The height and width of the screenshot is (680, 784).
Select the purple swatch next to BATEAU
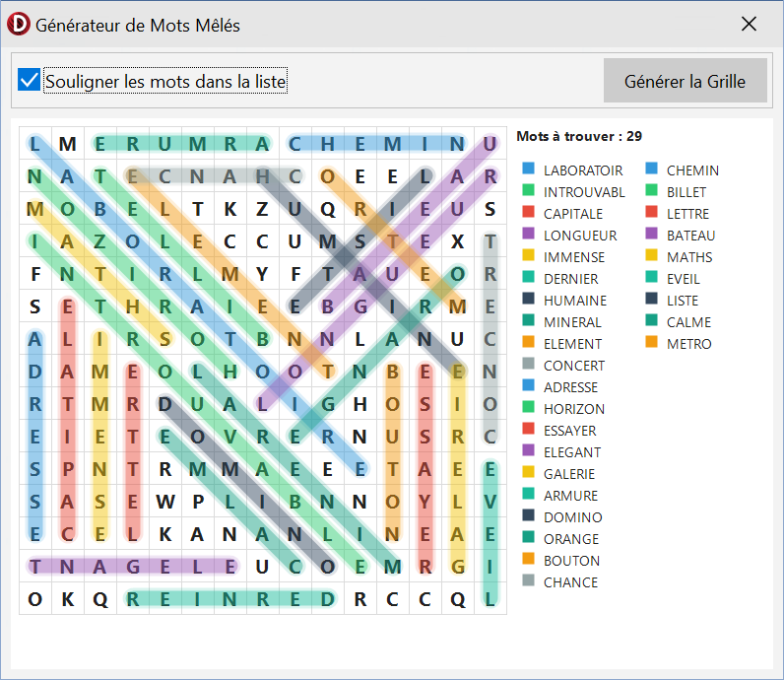(652, 236)
